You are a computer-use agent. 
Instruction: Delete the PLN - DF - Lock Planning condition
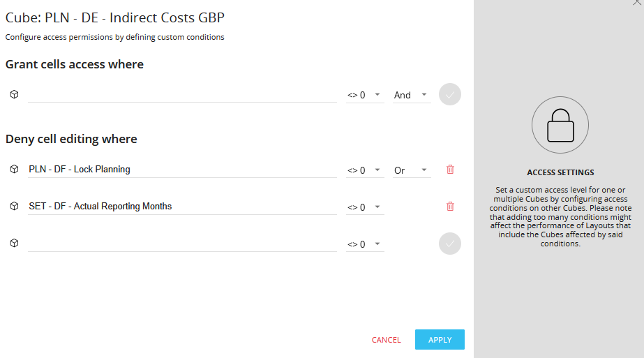click(450, 169)
